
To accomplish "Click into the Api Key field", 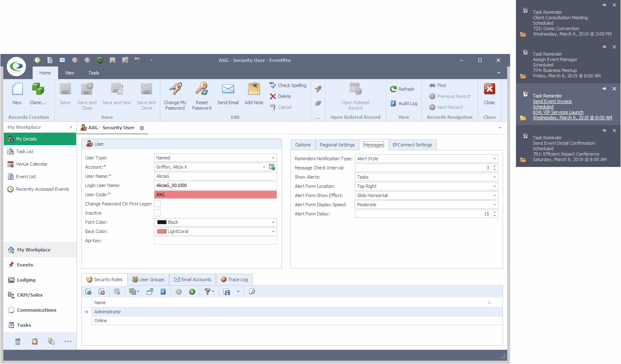I will (216, 241).
